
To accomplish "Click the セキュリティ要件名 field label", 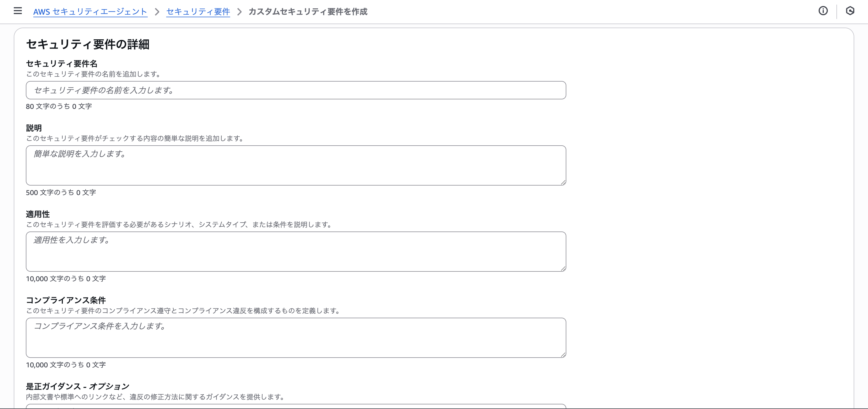I will point(62,64).
